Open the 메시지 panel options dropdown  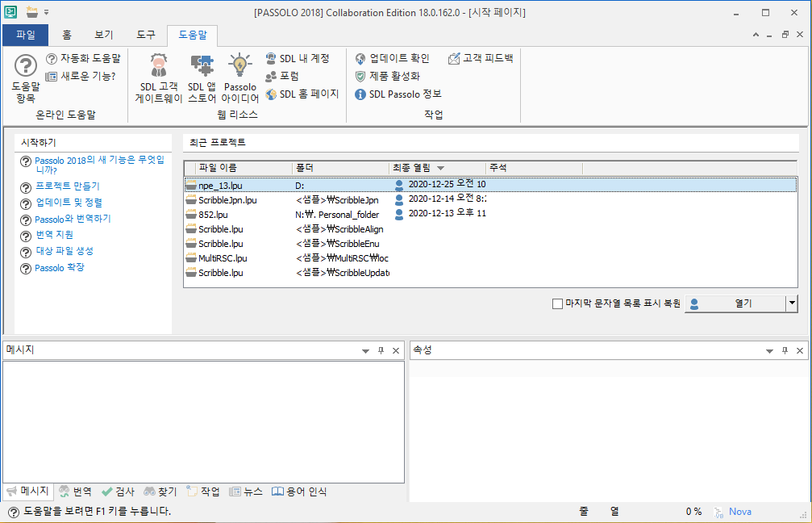click(x=365, y=351)
